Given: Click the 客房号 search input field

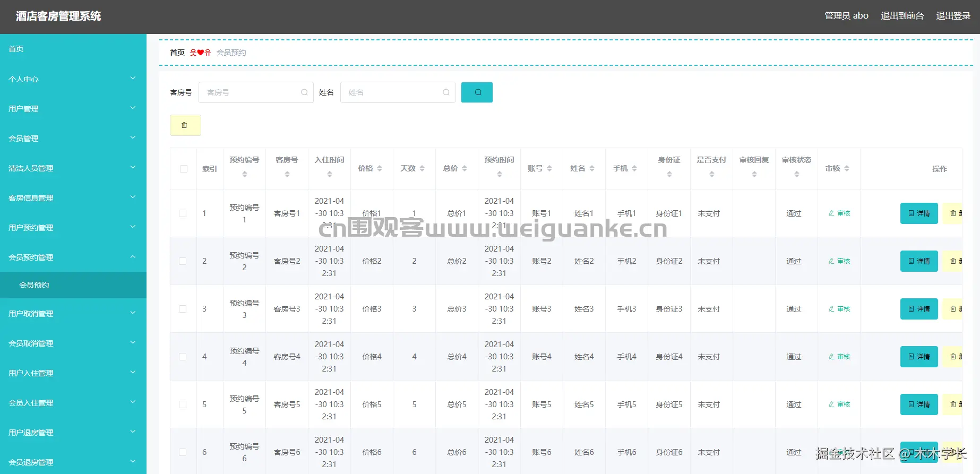Looking at the screenshot, I should [256, 92].
